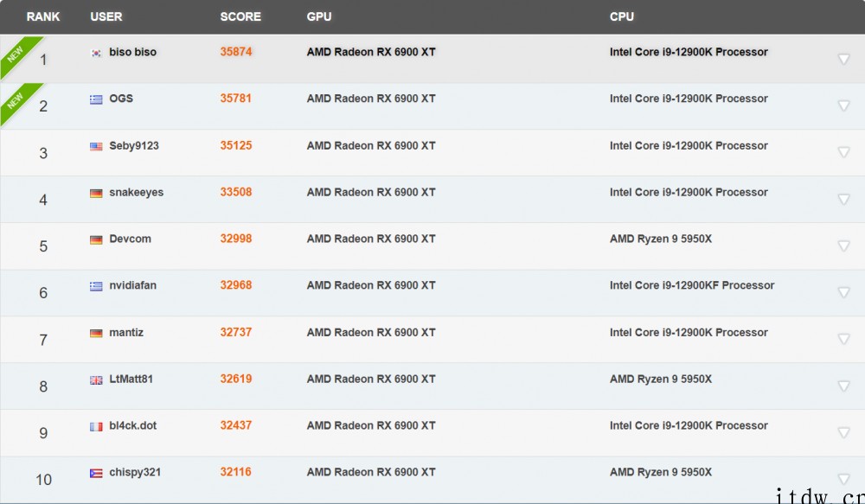Click the GPU name in biso biso's row
This screenshot has height=504, width=865.
tap(371, 52)
